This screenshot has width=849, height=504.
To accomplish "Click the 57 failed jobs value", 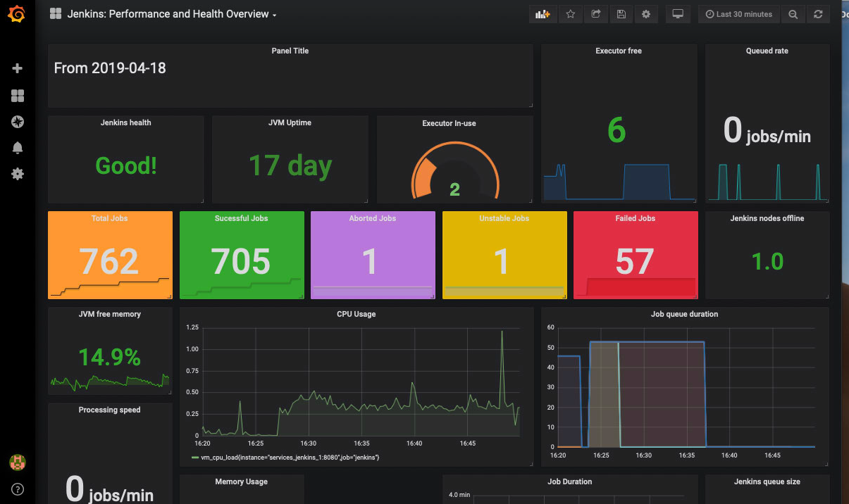I will click(x=634, y=261).
